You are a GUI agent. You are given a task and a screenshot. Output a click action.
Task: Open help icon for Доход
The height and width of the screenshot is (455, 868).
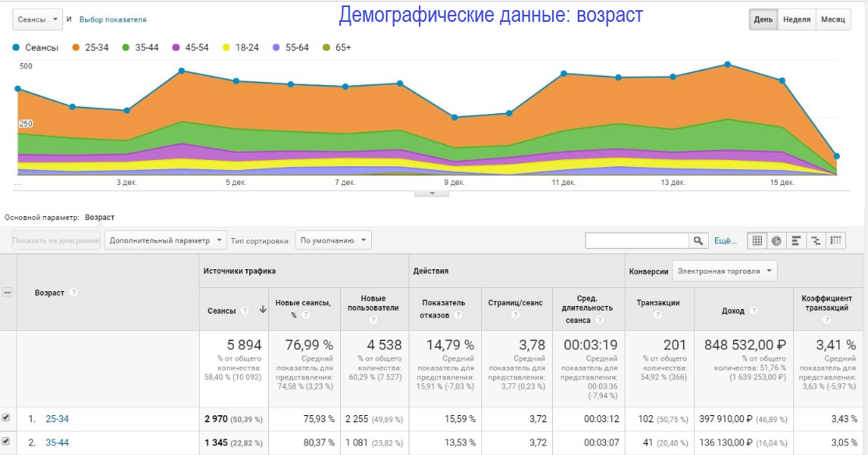pyautogui.click(x=753, y=311)
